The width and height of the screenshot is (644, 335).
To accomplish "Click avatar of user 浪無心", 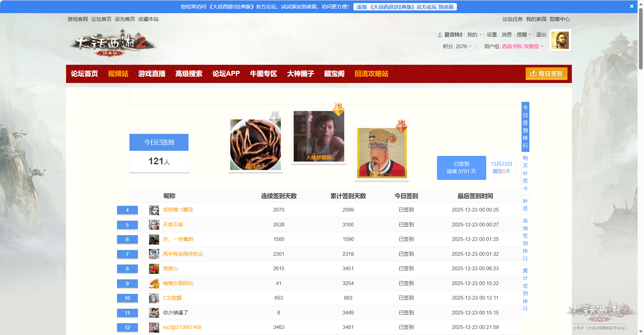I will 154,269.
